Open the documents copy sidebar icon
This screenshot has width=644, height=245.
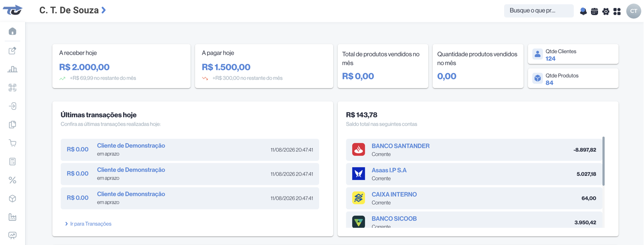tap(12, 125)
